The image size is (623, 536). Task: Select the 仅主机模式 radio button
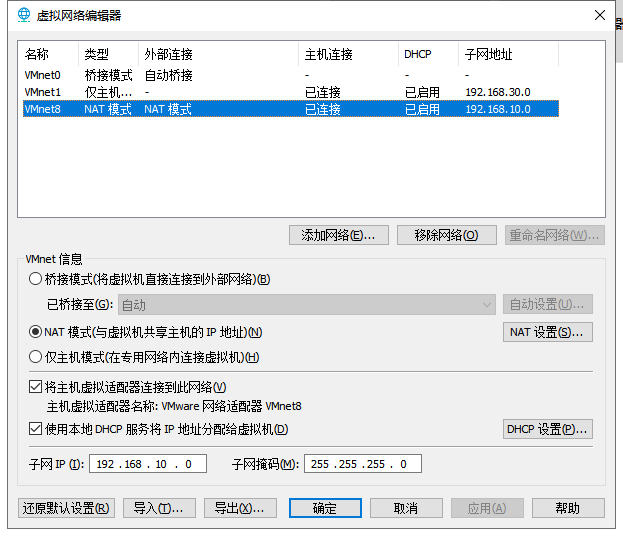[x=35, y=357]
